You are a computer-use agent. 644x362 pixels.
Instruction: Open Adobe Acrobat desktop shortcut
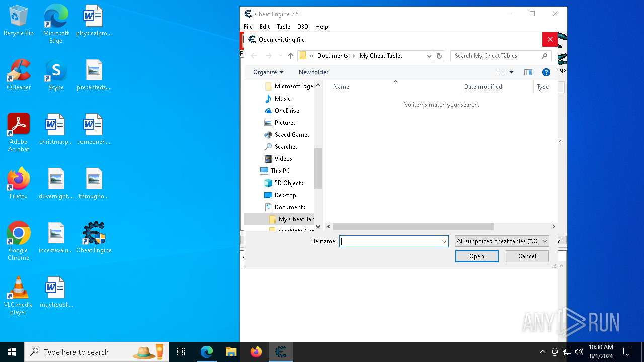pyautogui.click(x=19, y=132)
